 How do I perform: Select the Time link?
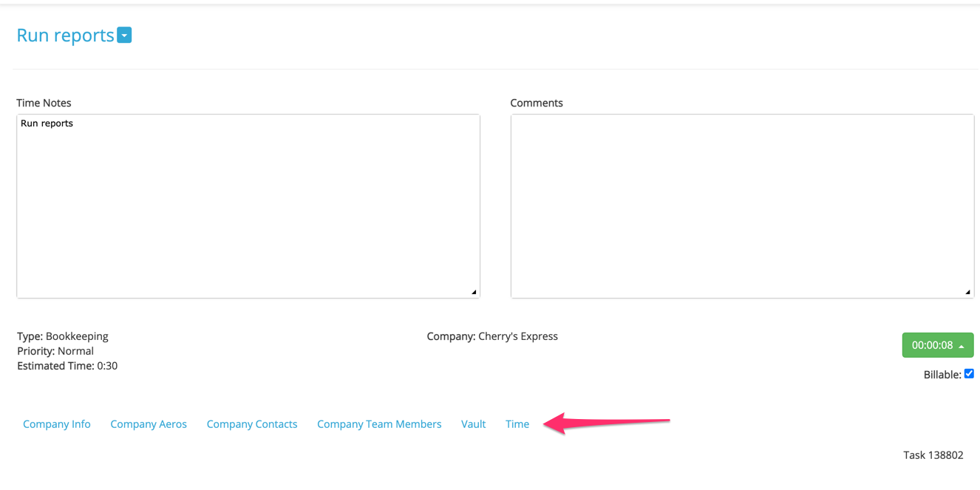(x=517, y=424)
